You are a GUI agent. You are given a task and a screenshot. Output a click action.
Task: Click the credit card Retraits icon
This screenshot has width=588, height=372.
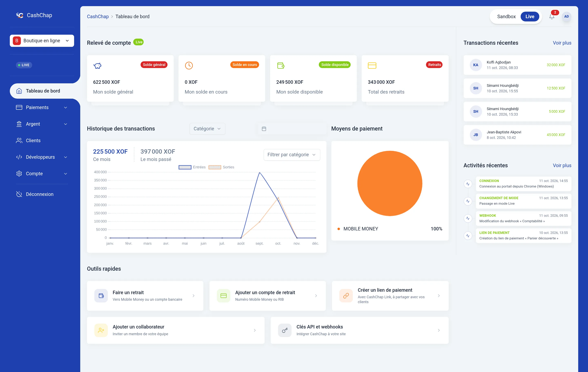372,65
